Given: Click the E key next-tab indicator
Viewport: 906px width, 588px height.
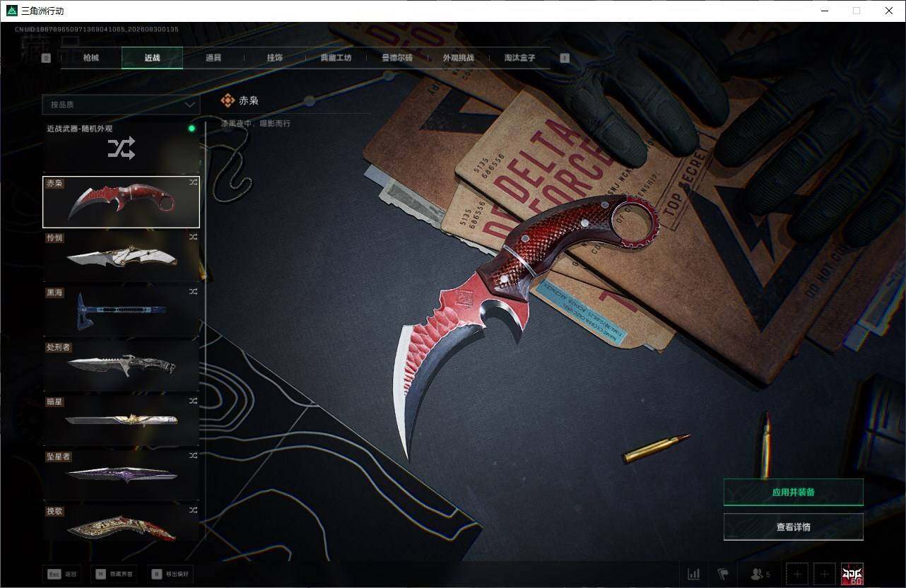Looking at the screenshot, I should pos(564,58).
